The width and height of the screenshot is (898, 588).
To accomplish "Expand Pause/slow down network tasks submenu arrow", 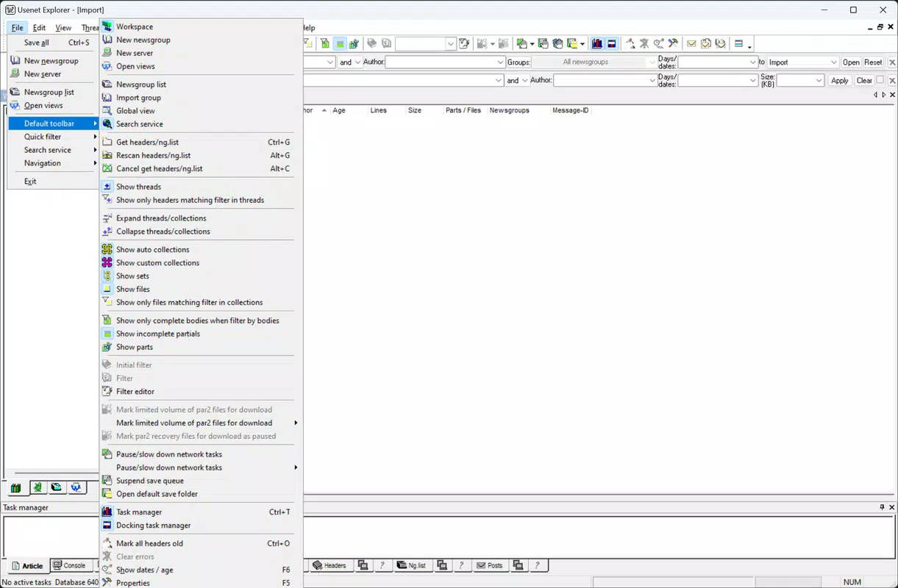I will pos(296,467).
